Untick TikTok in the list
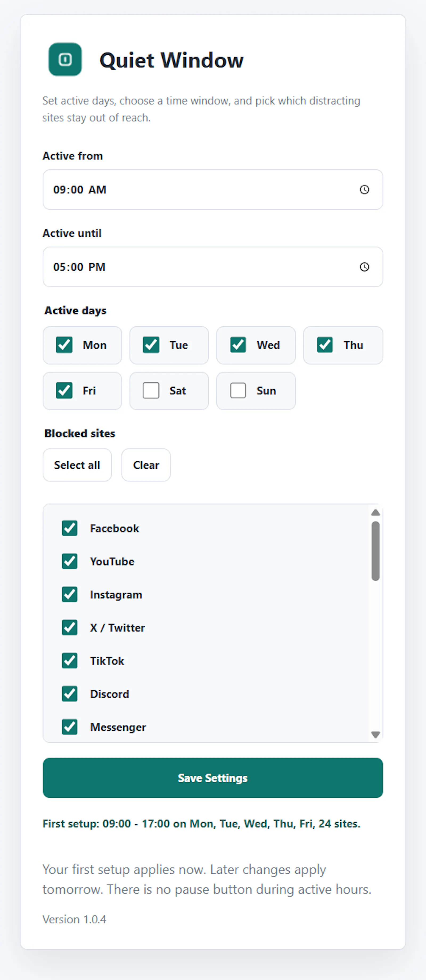The image size is (426, 980). (x=69, y=661)
